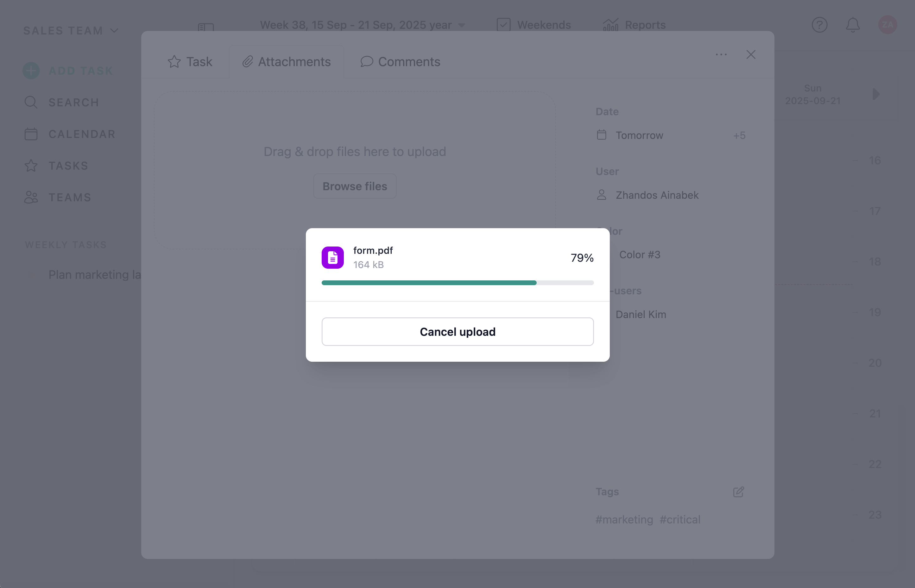Viewport: 915px width, 588px height.
Task: Click the green Add Task plus icon
Action: (x=31, y=71)
